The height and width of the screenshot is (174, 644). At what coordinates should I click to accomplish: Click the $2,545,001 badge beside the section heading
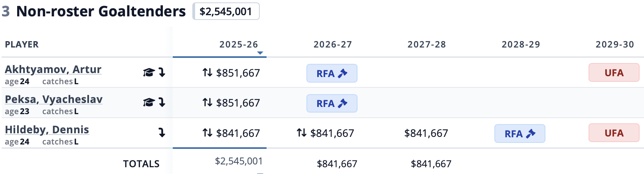pos(226,12)
